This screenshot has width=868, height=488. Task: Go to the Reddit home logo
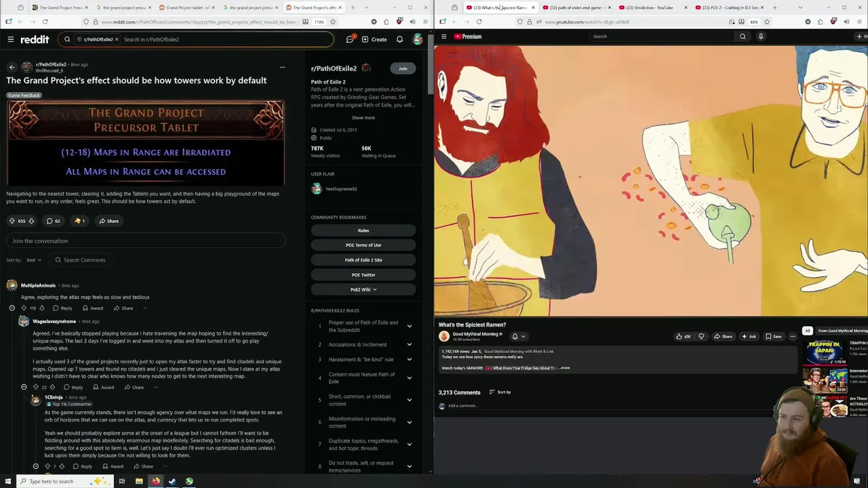35,39
